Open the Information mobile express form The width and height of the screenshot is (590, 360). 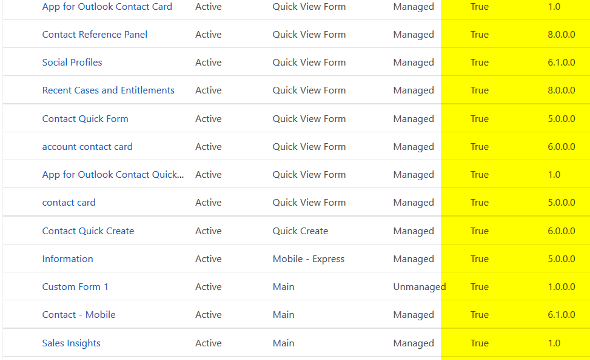(x=67, y=258)
